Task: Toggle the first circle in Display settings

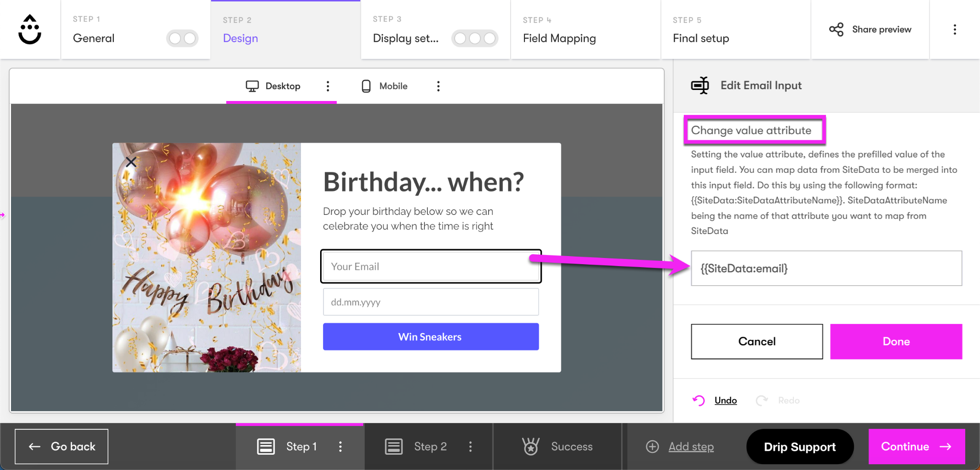Action: point(460,38)
